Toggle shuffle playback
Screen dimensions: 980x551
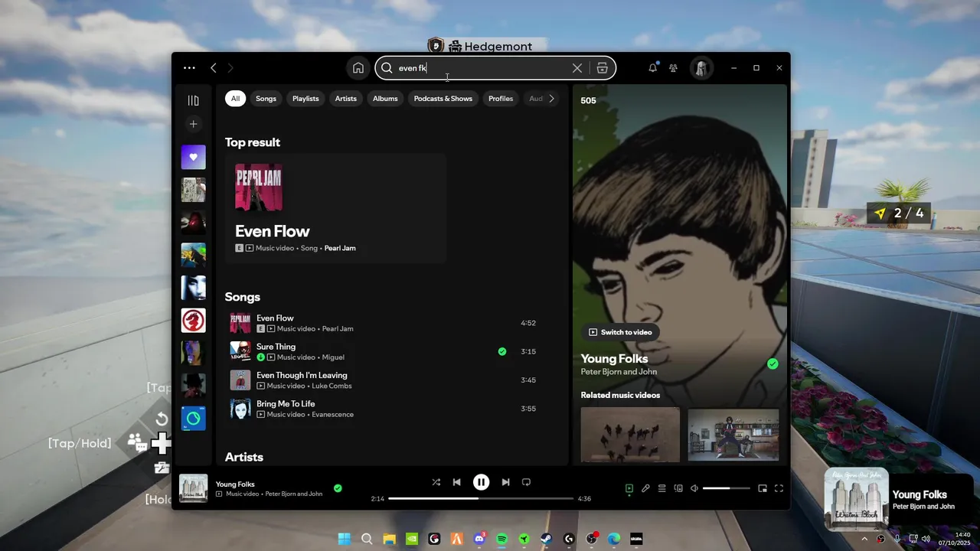(436, 482)
